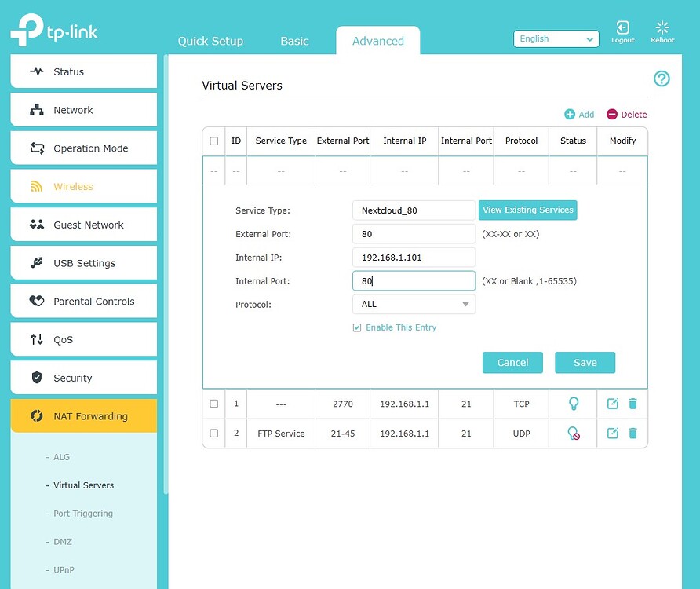Open the DMZ submenu link
Screen dimensions: 700x589
pos(63,542)
